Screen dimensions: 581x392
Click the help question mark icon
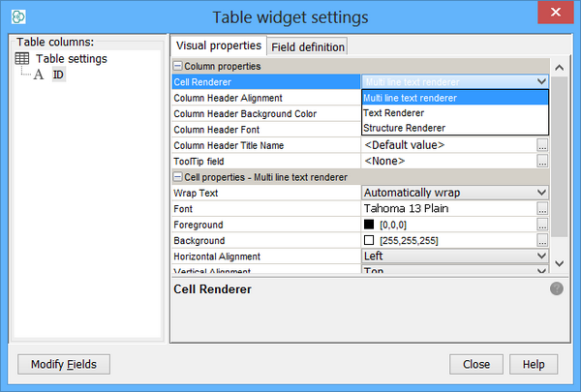pos(557,288)
